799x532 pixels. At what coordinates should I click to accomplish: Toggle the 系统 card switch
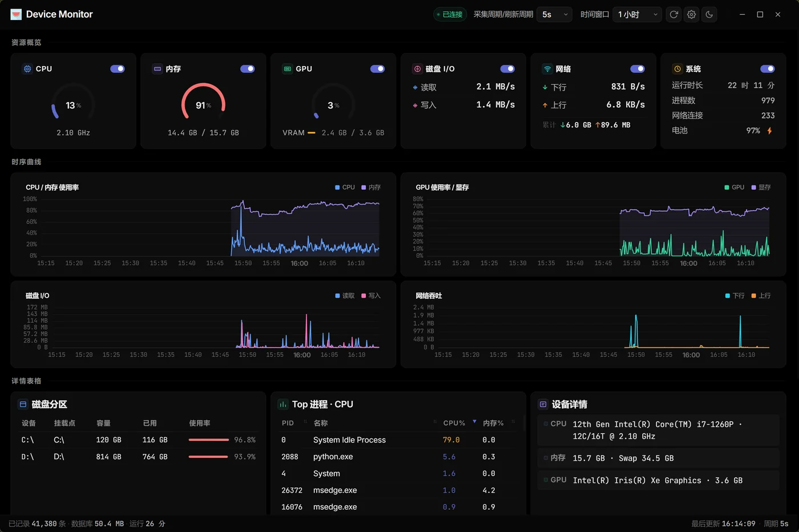coord(768,69)
